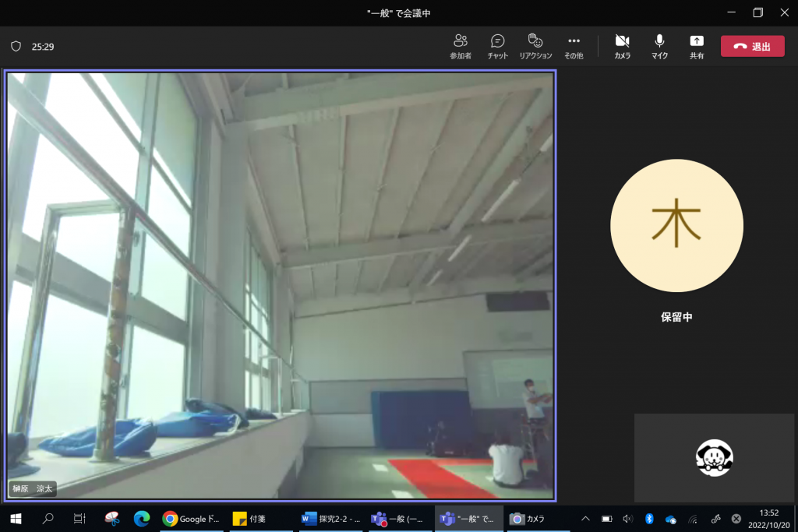Open the reactions (リアクション) menu
798x532 pixels.
tap(535, 46)
